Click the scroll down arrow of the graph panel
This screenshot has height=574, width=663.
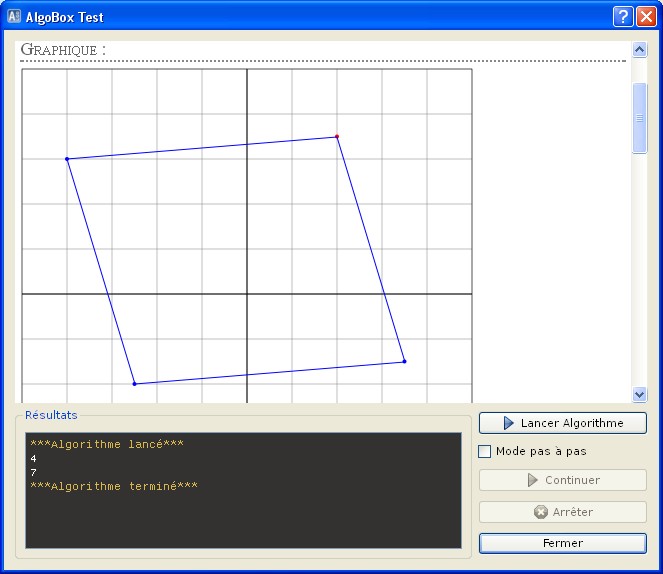tap(640, 395)
